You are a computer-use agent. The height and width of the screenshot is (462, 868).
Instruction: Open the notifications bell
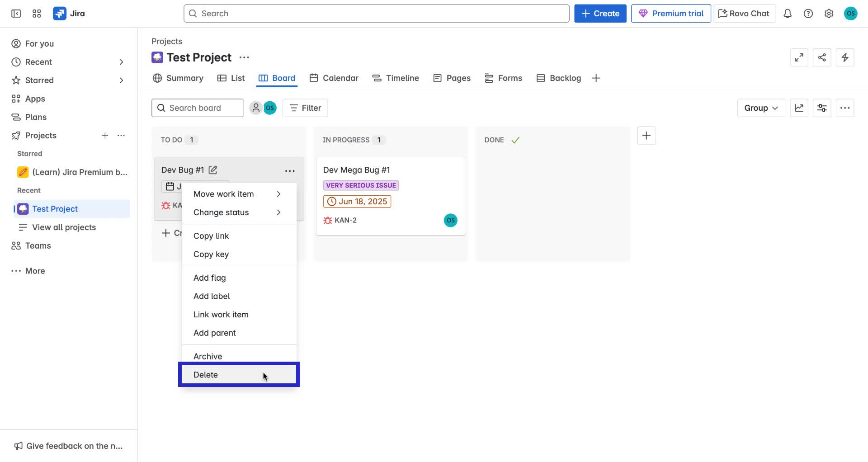click(x=788, y=14)
